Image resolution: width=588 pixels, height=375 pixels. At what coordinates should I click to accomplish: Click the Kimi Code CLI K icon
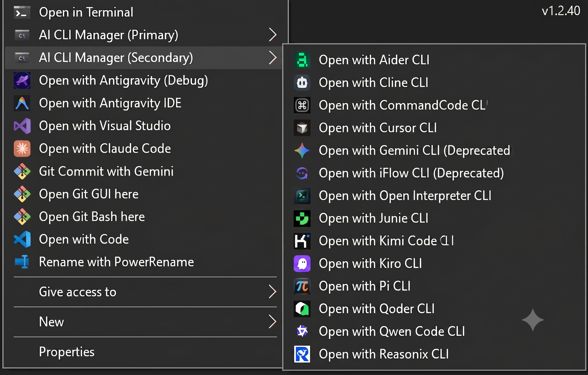302,241
